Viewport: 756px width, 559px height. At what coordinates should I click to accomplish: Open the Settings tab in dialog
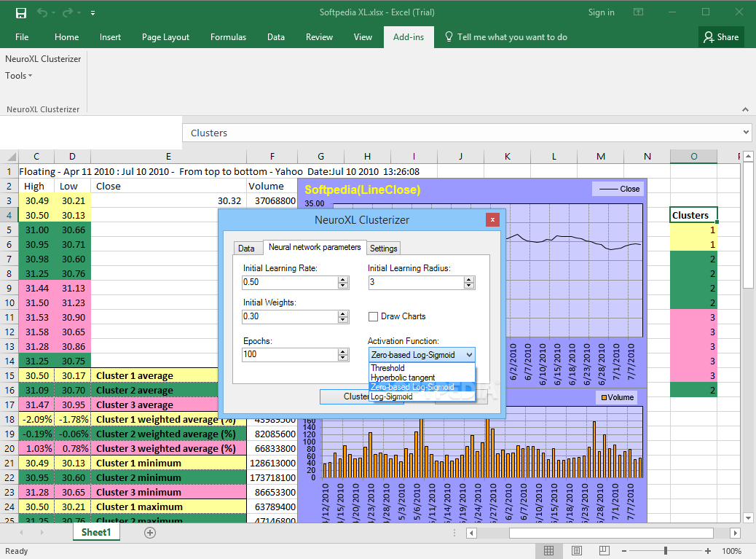coord(383,249)
